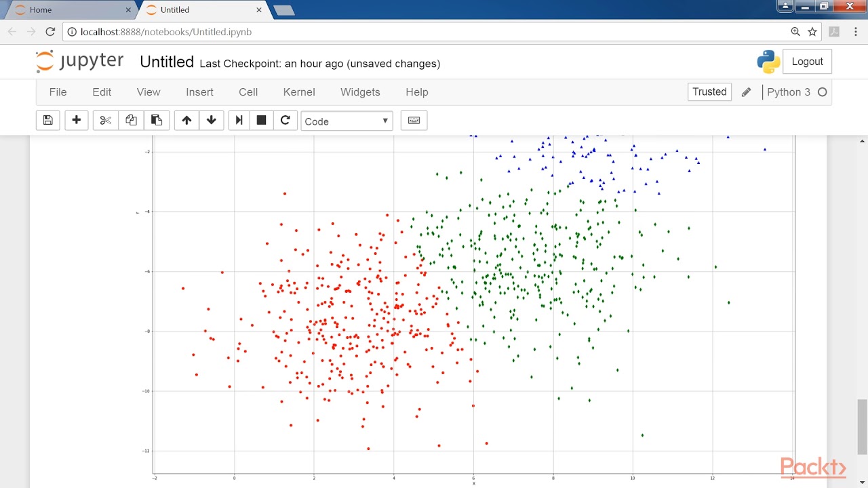Click the kernel idle indicator circle
The height and width of the screenshot is (488, 868).
823,92
